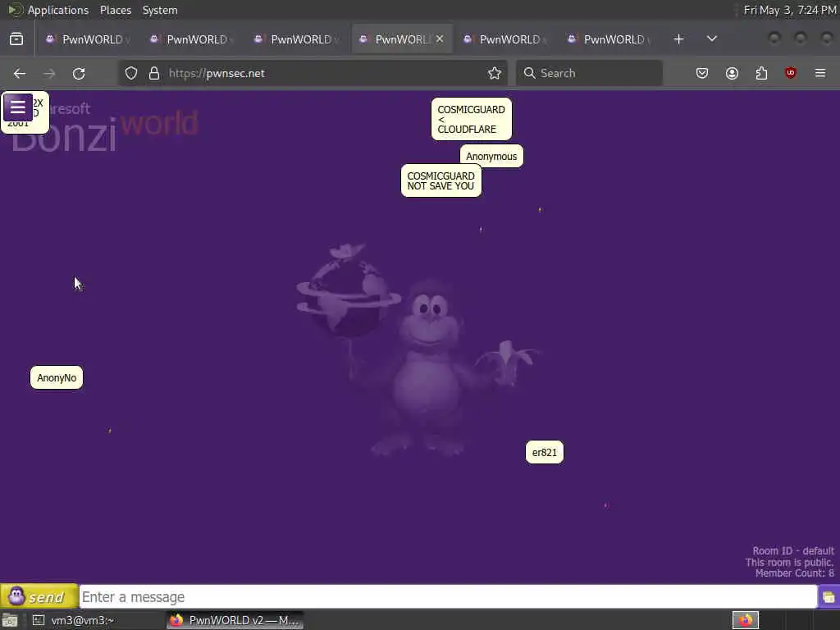840x630 pixels.
Task: Open a new tab with plus button
Action: pos(678,39)
